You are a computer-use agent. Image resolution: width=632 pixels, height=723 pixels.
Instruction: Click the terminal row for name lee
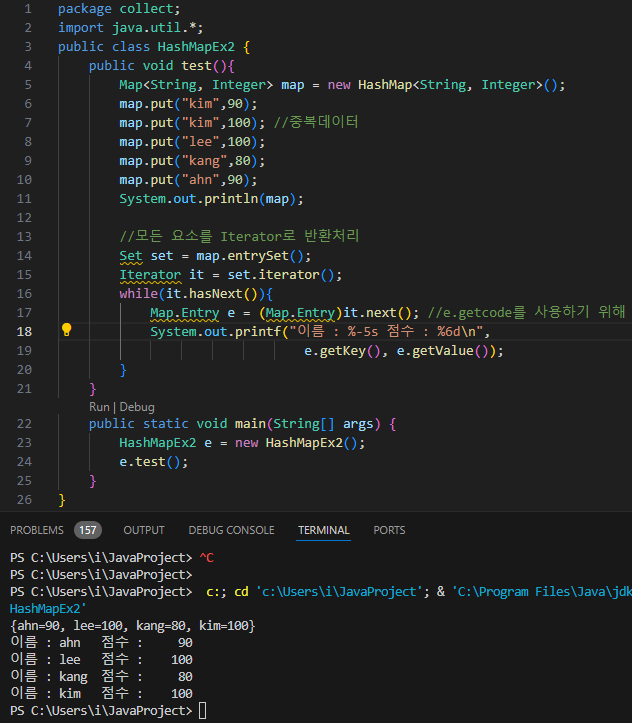click(x=101, y=659)
